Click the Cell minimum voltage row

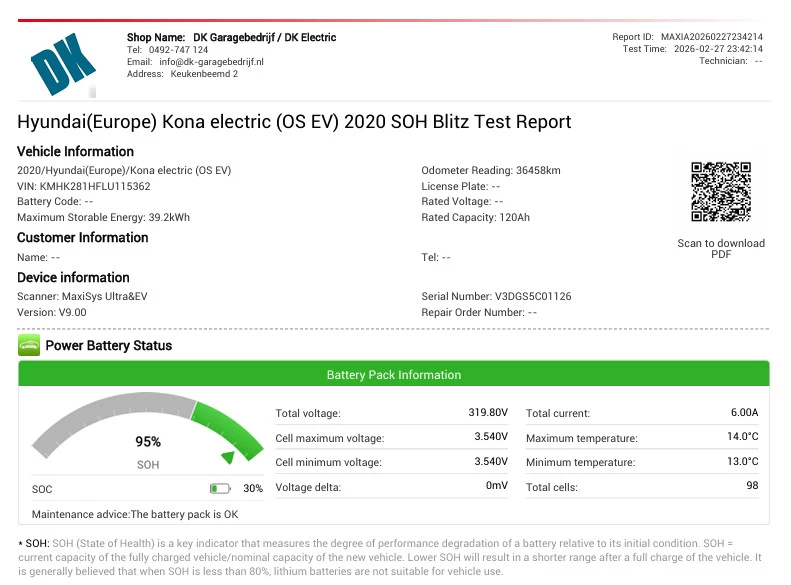391,461
